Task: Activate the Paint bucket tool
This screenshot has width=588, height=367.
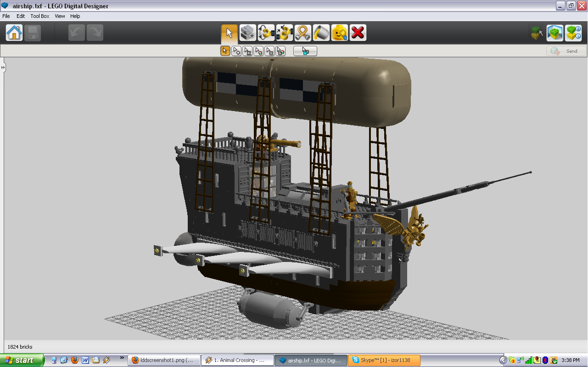Action: pos(321,33)
